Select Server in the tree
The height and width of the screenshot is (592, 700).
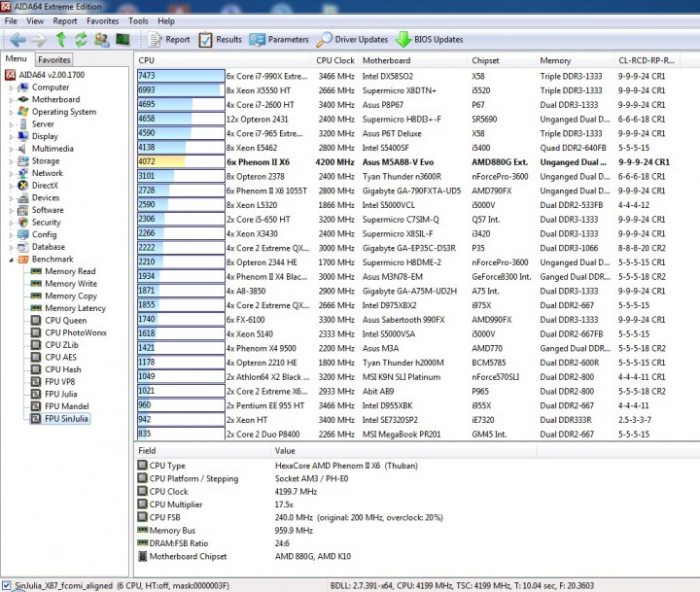point(43,123)
